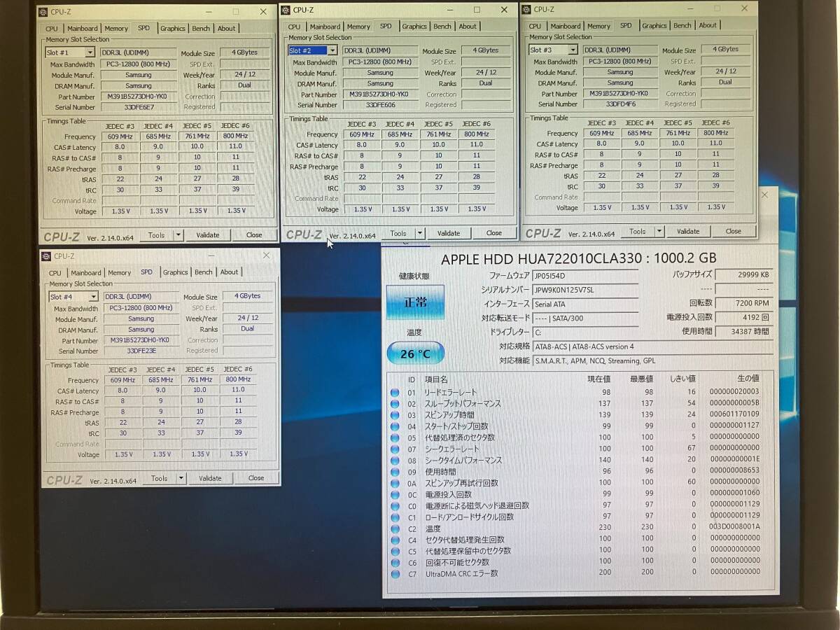The width and height of the screenshot is (840, 630).
Task: Open the Slot #3 memory slot dropdown
Action: coord(573,50)
